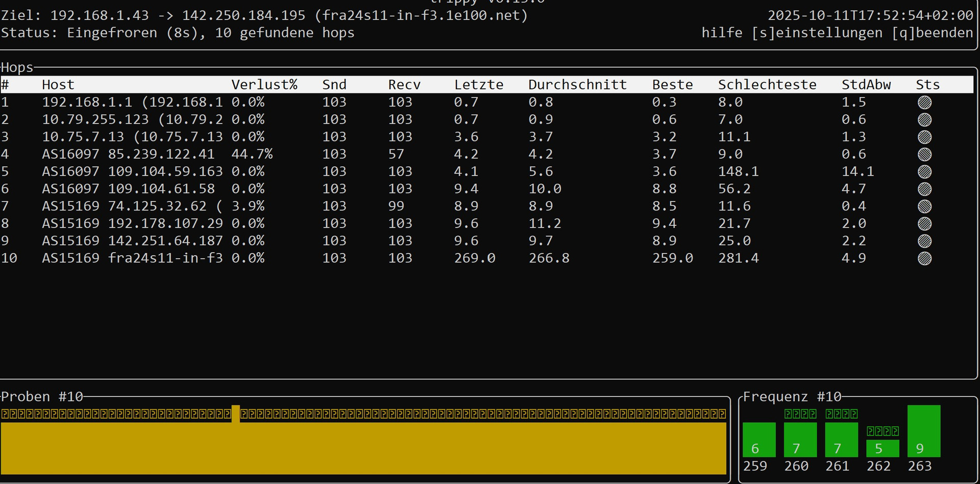Click the 44.7% packet loss value
The width and height of the screenshot is (980, 484).
tap(252, 154)
